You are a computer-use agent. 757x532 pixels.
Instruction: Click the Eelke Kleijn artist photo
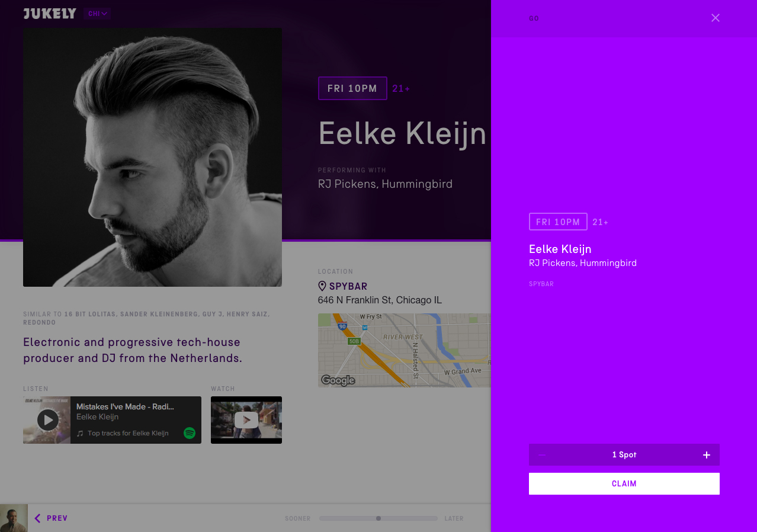pos(152,158)
